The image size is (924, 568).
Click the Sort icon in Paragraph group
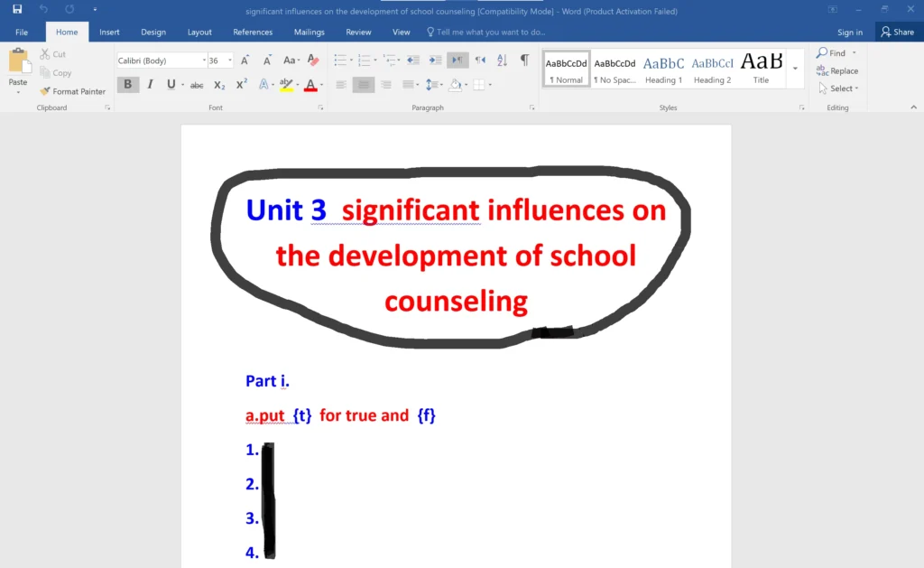[x=502, y=60]
